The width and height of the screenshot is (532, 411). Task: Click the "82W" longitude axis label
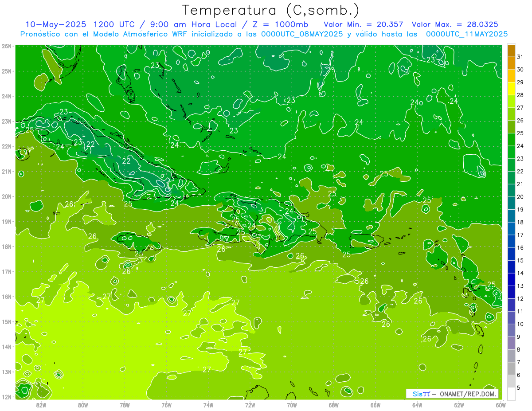pyautogui.click(x=41, y=405)
